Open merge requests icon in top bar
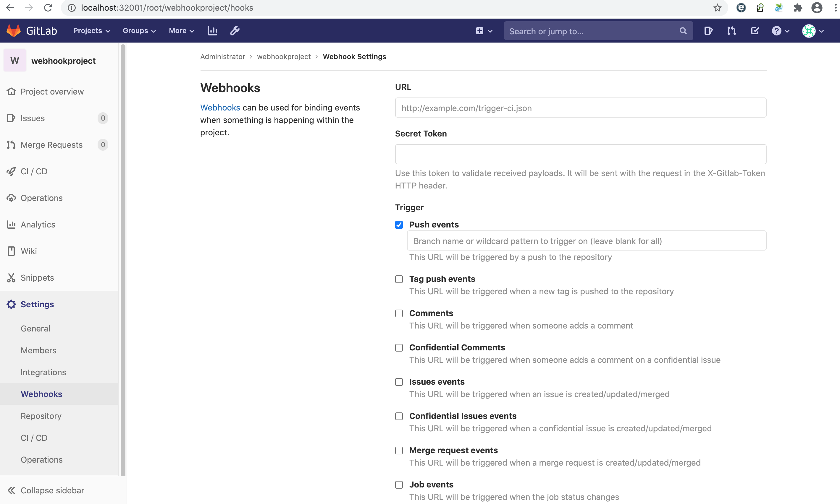 [x=731, y=31]
